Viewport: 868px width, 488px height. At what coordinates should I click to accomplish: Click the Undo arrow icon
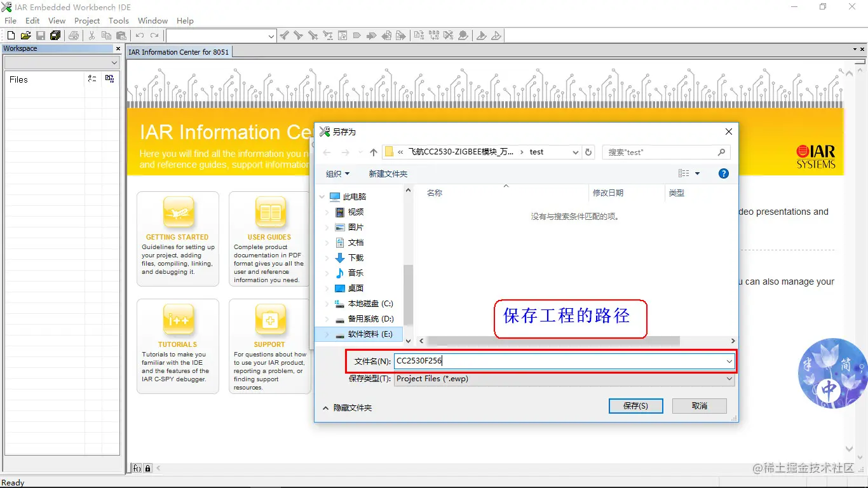140,36
